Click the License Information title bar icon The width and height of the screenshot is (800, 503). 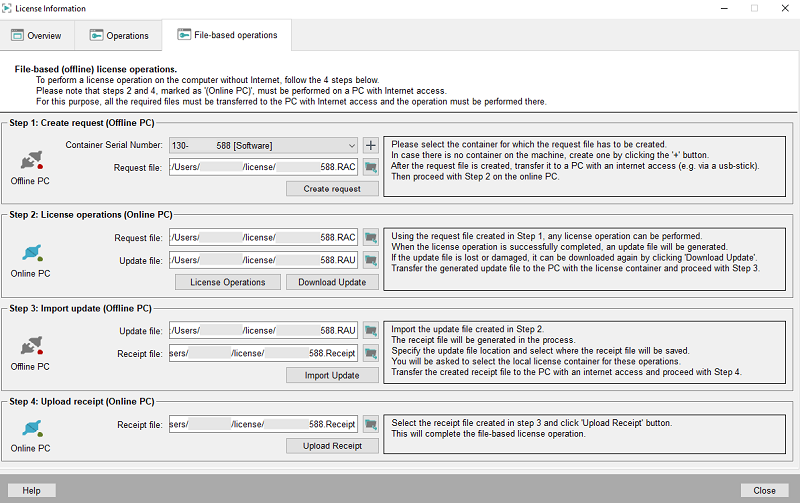(7, 8)
